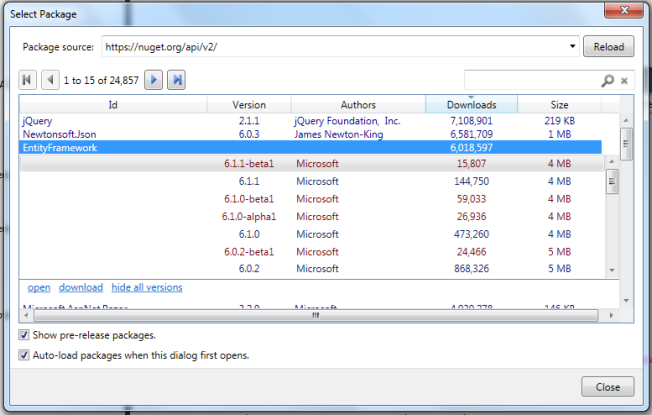Click the download link
The height and width of the screenshot is (415, 652).
(81, 287)
